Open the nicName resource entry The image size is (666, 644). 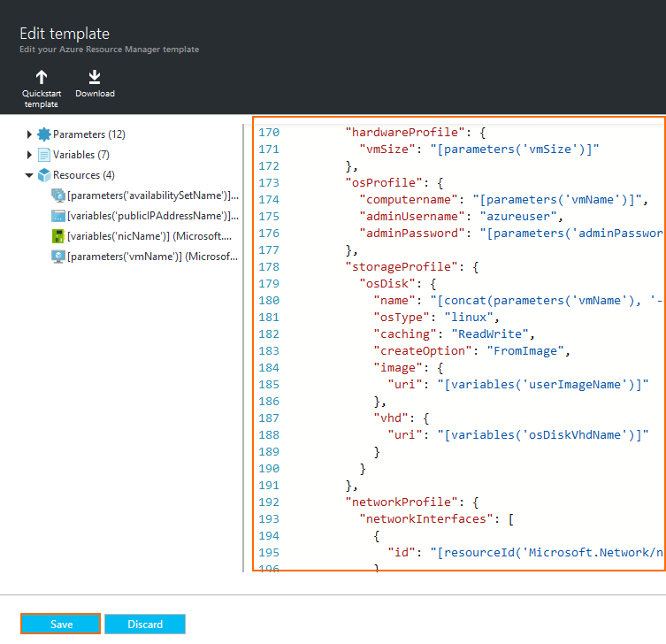point(149,236)
